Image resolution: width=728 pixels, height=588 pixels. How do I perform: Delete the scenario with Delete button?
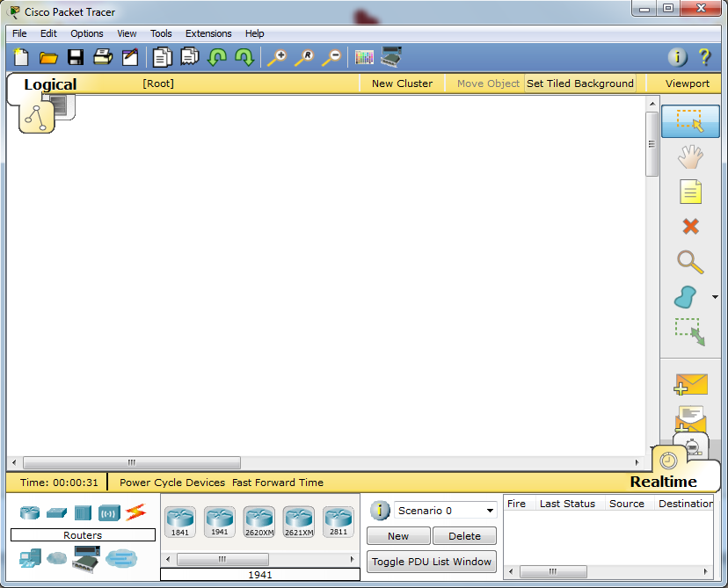[464, 536]
